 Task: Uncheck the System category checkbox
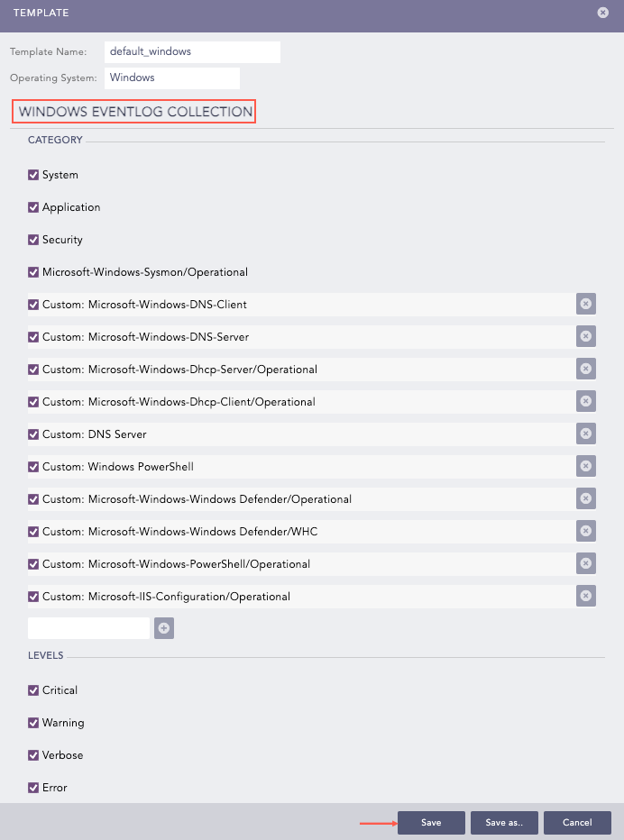[x=33, y=175]
